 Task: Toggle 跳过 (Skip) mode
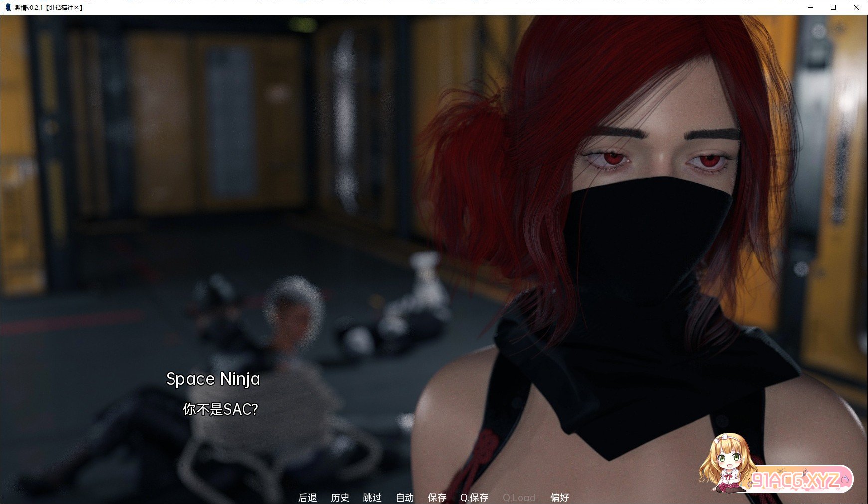(x=372, y=497)
